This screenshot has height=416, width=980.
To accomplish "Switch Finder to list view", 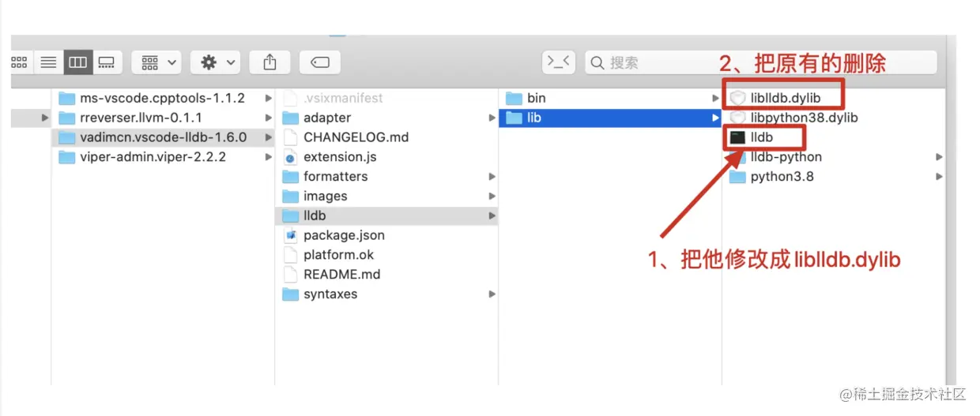I will [48, 62].
